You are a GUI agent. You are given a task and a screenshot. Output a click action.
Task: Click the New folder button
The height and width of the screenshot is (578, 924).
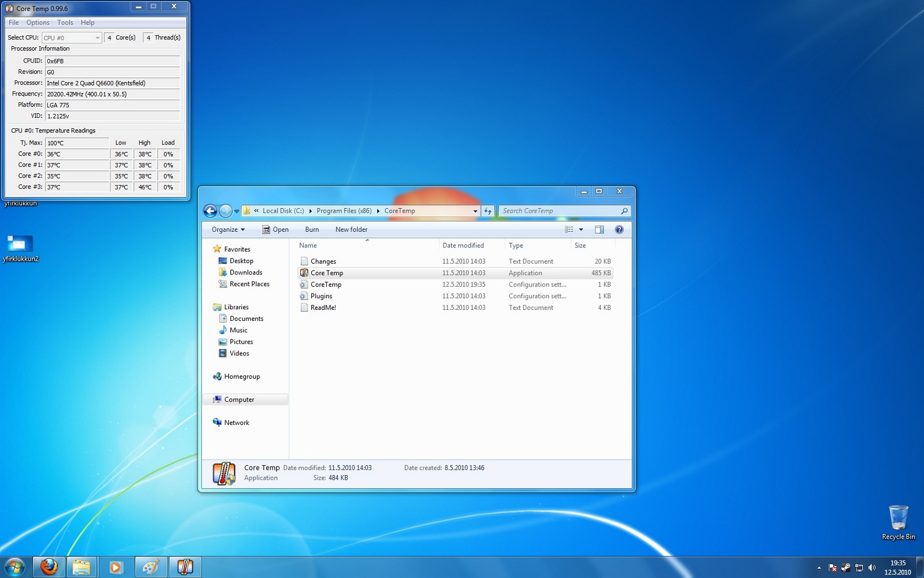point(351,229)
